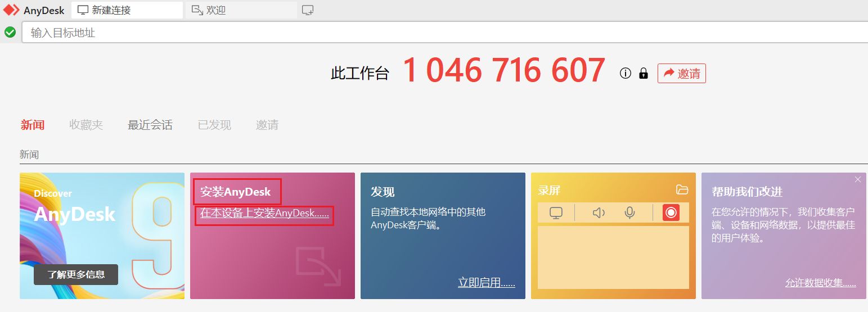The image size is (868, 312).
Task: Click the new session tab icon
Action: pos(308,10)
